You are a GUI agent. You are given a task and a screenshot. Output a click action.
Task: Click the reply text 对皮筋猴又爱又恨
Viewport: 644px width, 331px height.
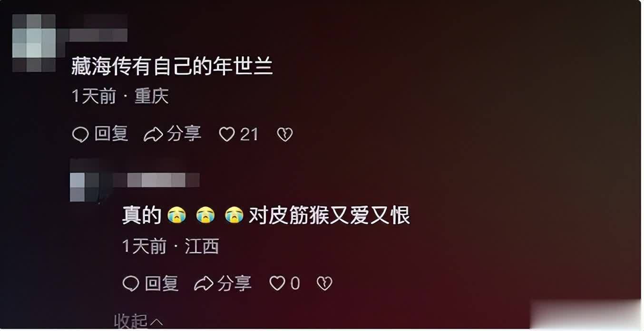point(329,215)
